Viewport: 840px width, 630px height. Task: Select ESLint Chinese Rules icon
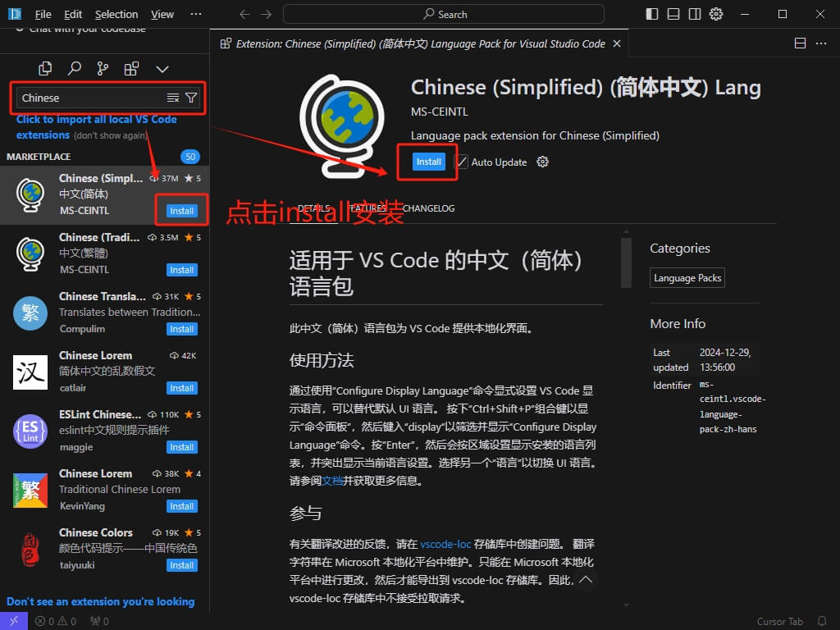(x=30, y=431)
